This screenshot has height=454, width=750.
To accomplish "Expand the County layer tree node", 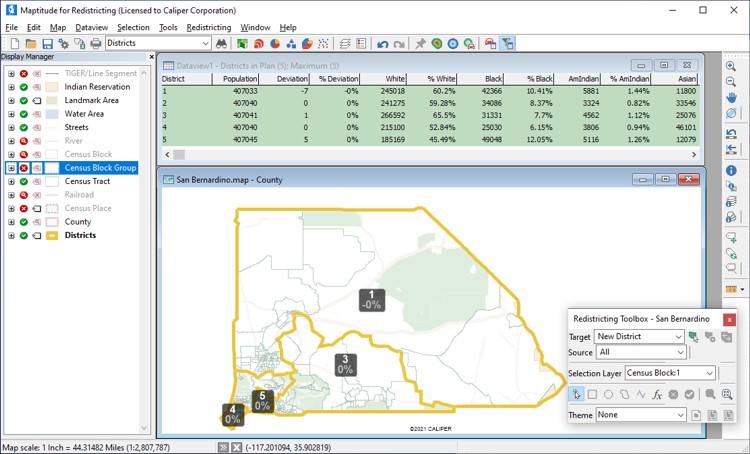I will pyautogui.click(x=11, y=222).
